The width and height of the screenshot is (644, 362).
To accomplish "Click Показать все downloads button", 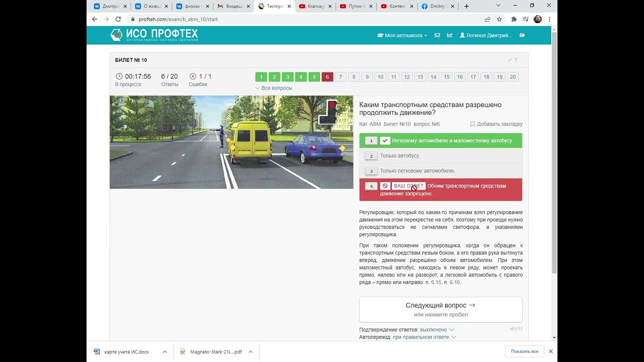I will click(524, 351).
